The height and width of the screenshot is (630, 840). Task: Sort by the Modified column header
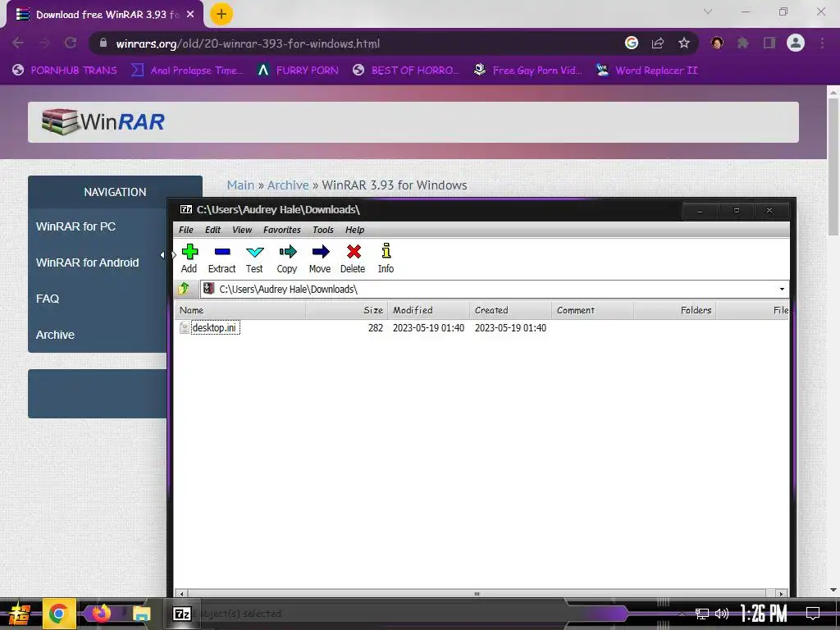tap(429, 310)
